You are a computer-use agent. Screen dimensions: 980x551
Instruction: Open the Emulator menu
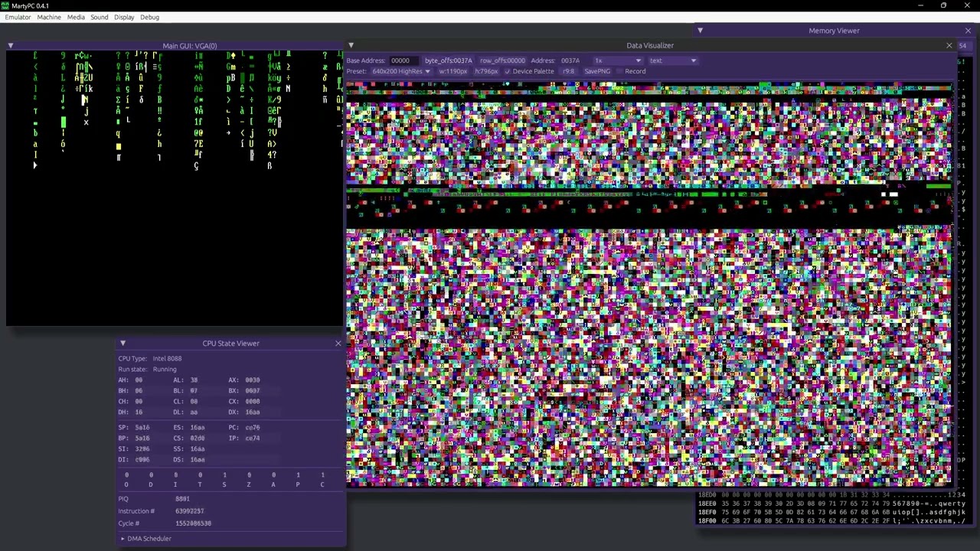click(18, 17)
